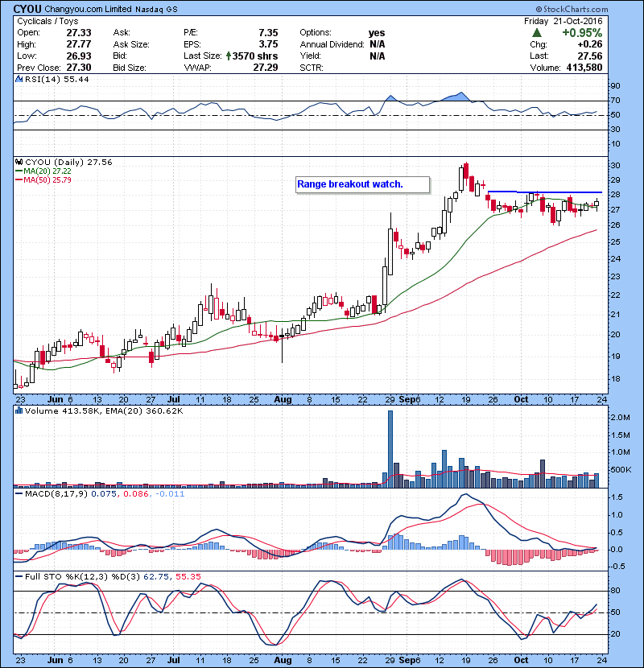Click the MACD histogram value -0.011
The width and height of the screenshot is (644, 668).
pos(170,494)
